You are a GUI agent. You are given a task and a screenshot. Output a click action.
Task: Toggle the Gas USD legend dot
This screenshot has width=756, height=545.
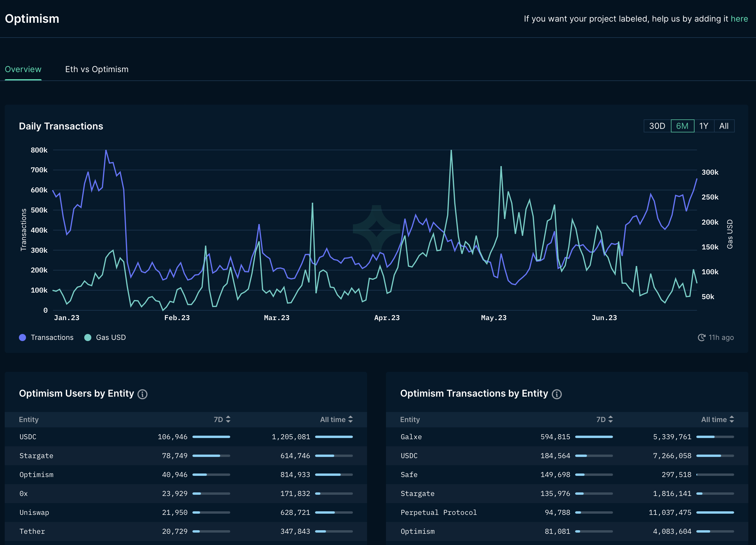click(x=88, y=337)
